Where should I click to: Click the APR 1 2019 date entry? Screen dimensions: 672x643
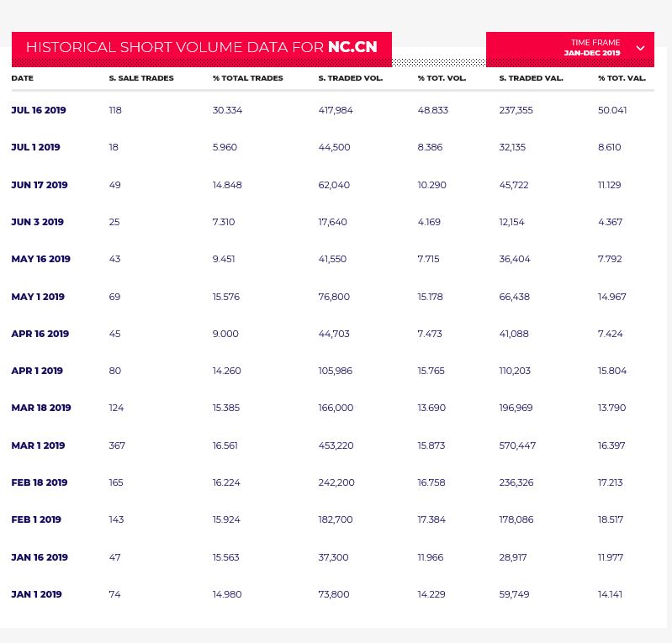[x=37, y=371]
